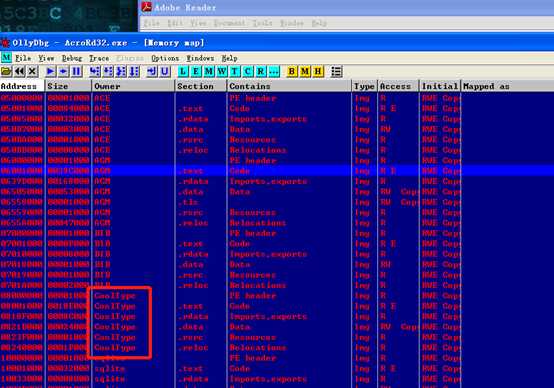Sort by the Section column header

[201, 86]
